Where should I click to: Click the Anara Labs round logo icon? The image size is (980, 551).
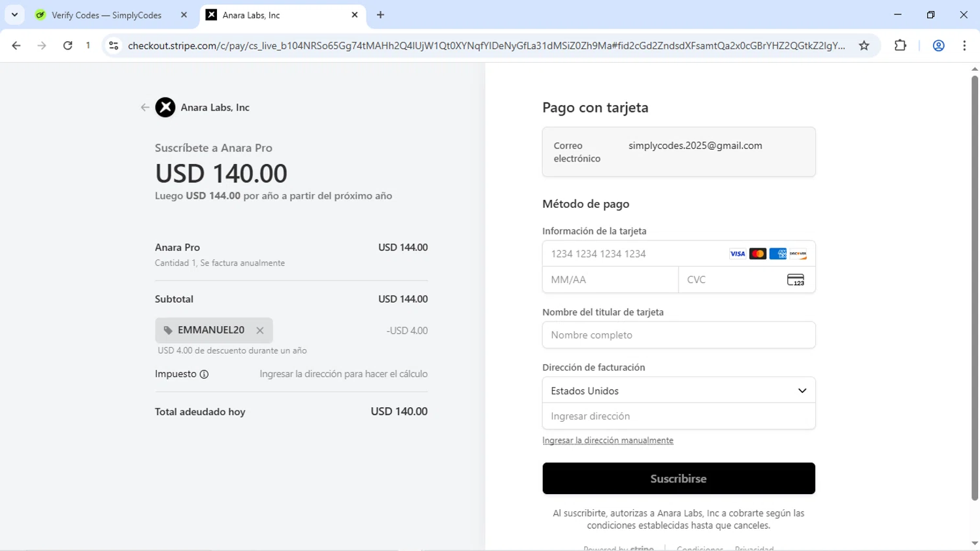pyautogui.click(x=165, y=107)
